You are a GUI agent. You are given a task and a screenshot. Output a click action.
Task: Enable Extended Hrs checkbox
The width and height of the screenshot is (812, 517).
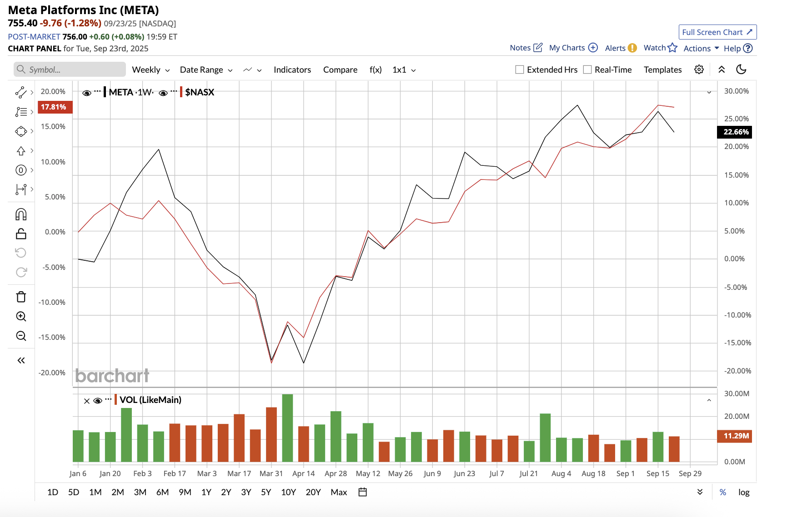click(x=520, y=70)
